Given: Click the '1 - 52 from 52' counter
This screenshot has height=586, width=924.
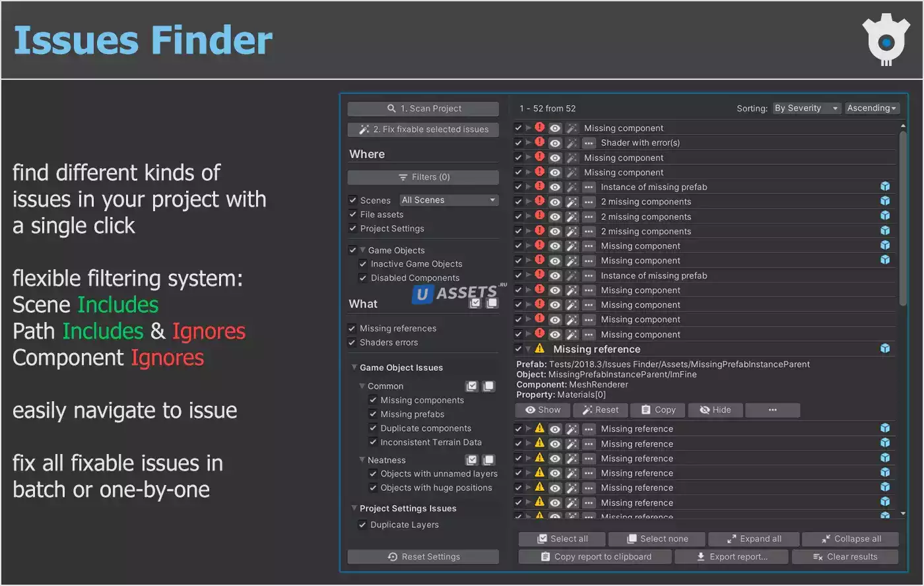Looking at the screenshot, I should click(547, 108).
